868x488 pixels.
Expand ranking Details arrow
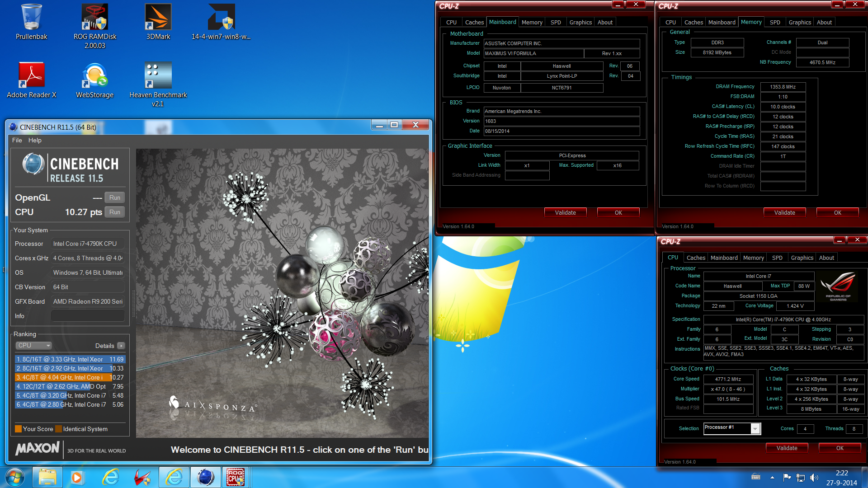coord(121,346)
